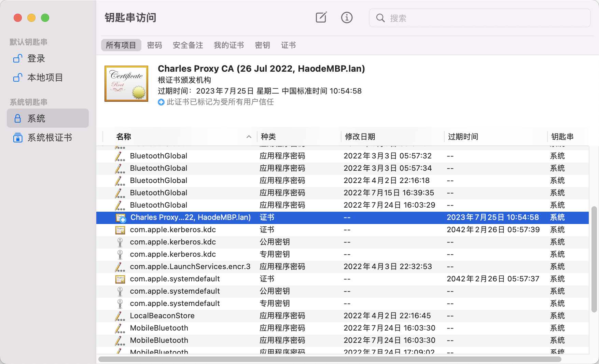Sort by the 钥匙串 column header
Screen dimensions: 599x364
pyautogui.click(x=562, y=137)
